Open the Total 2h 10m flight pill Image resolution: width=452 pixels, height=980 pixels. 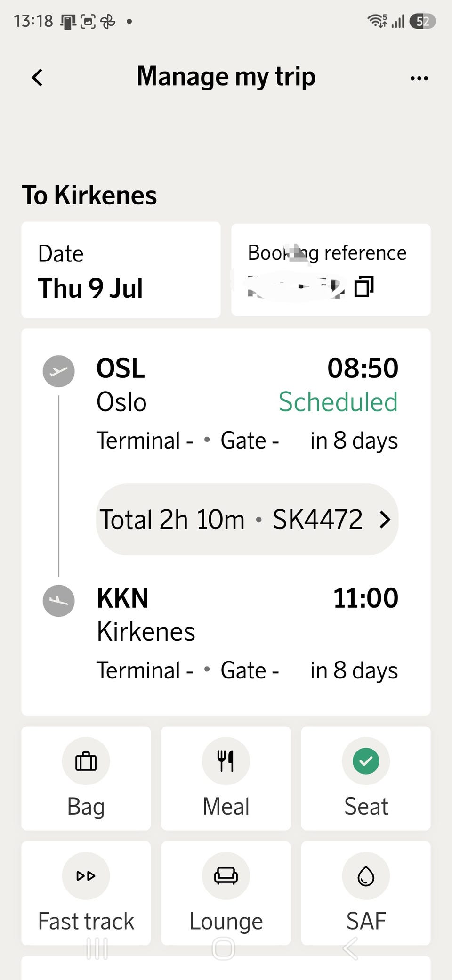pos(247,520)
